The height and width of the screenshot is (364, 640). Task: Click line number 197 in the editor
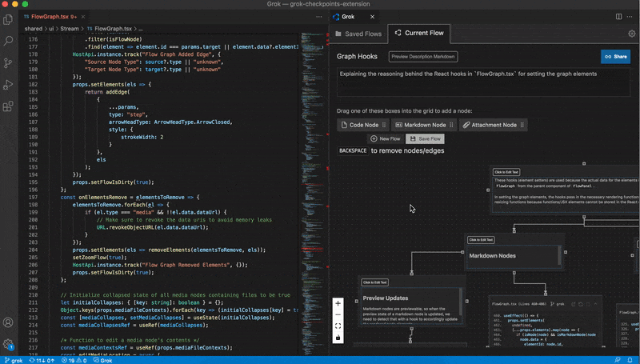[x=33, y=197]
